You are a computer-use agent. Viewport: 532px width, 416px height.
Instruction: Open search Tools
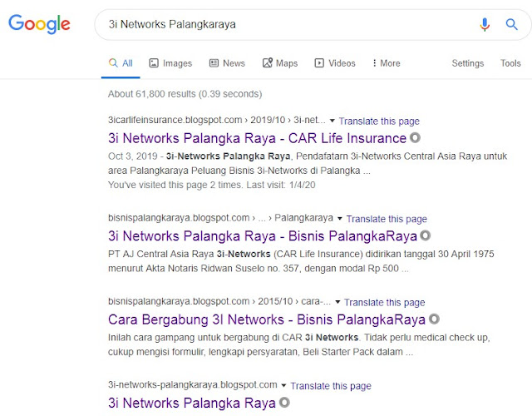tap(510, 63)
